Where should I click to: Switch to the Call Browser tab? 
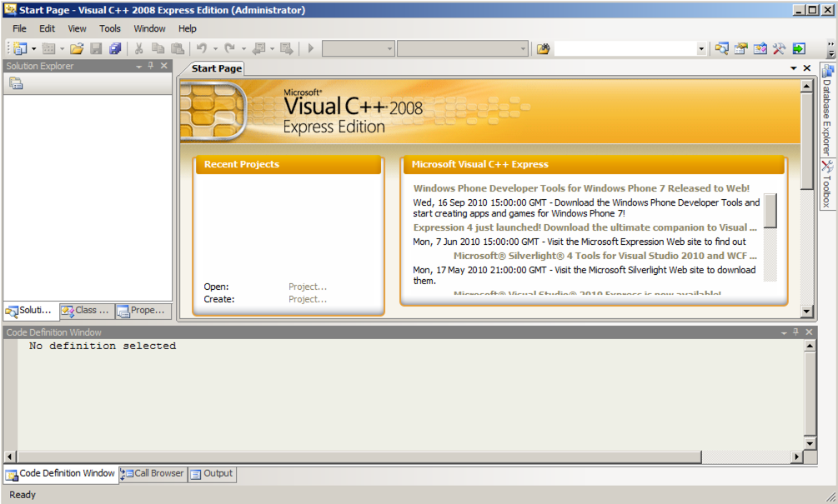pyautogui.click(x=153, y=473)
